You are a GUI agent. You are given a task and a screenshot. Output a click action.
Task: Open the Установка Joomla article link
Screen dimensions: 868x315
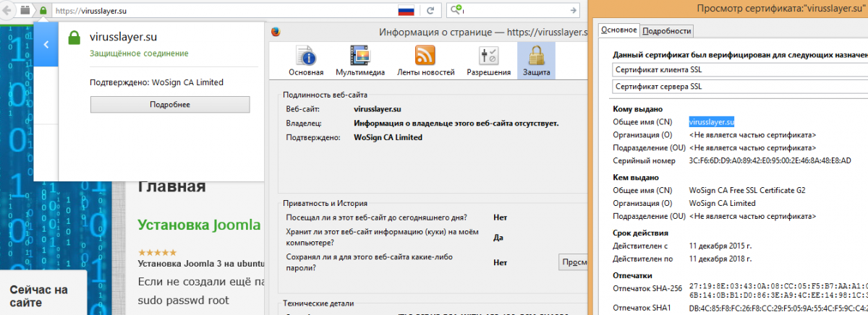pos(199,225)
